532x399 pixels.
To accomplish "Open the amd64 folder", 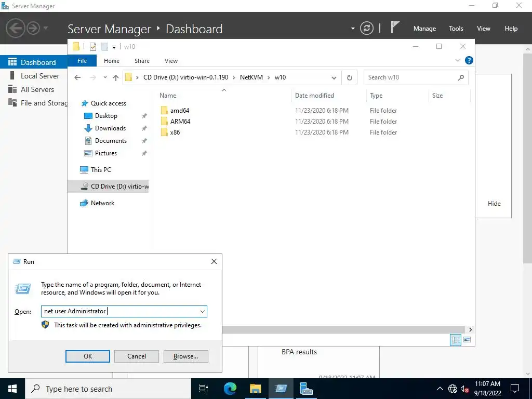I will 180,111.
